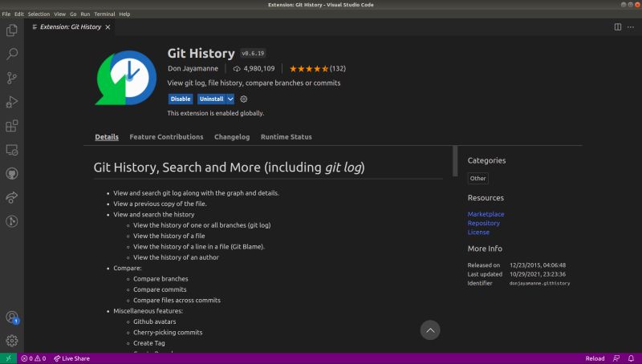Image resolution: width=642 pixels, height=364 pixels.
Task: Select the Extension: Git History editor tab
Action: (x=71, y=27)
